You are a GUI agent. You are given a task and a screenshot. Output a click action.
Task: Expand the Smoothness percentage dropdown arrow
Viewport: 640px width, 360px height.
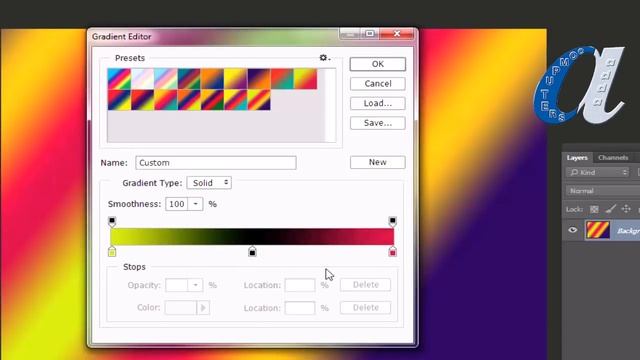[x=196, y=204]
